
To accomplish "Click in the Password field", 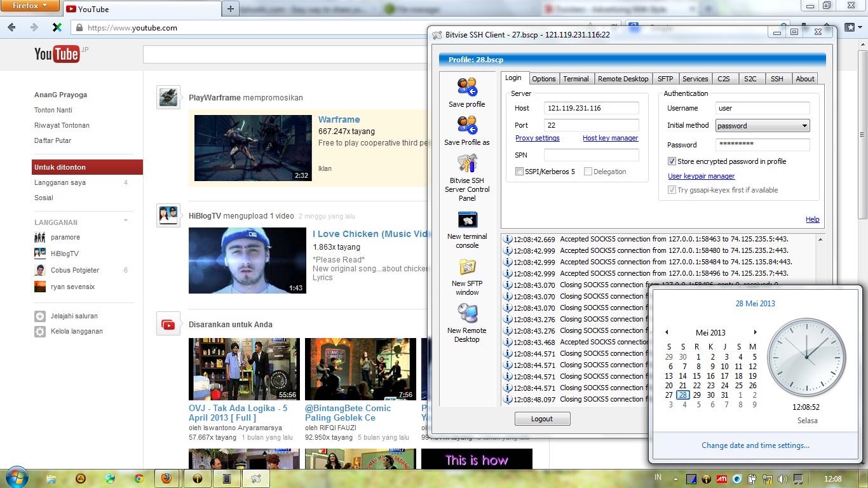I will click(763, 144).
